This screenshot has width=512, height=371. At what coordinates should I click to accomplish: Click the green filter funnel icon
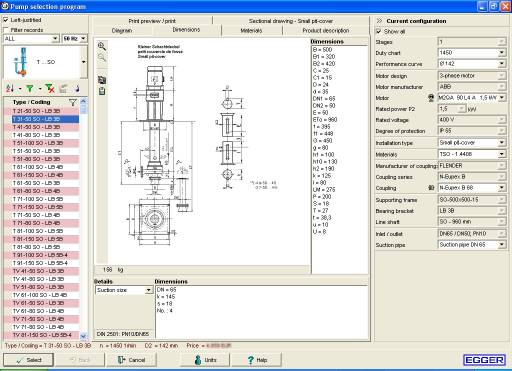pos(30,88)
